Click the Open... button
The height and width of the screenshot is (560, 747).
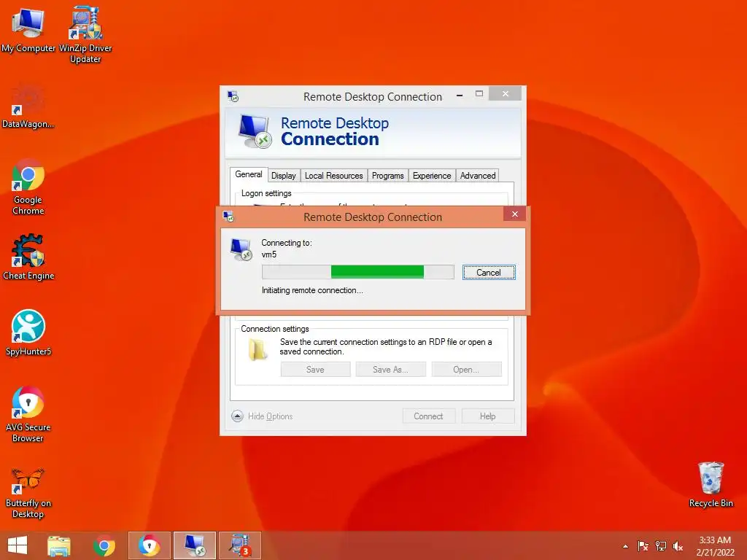pos(466,370)
